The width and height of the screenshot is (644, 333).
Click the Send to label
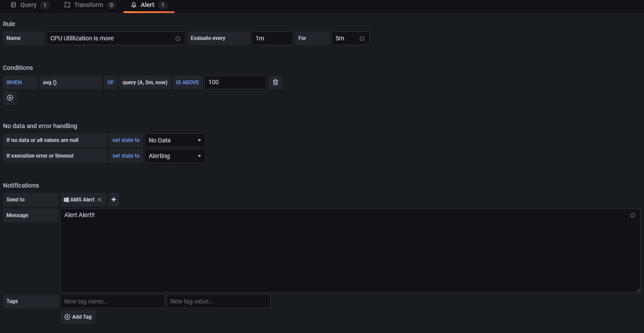31,200
